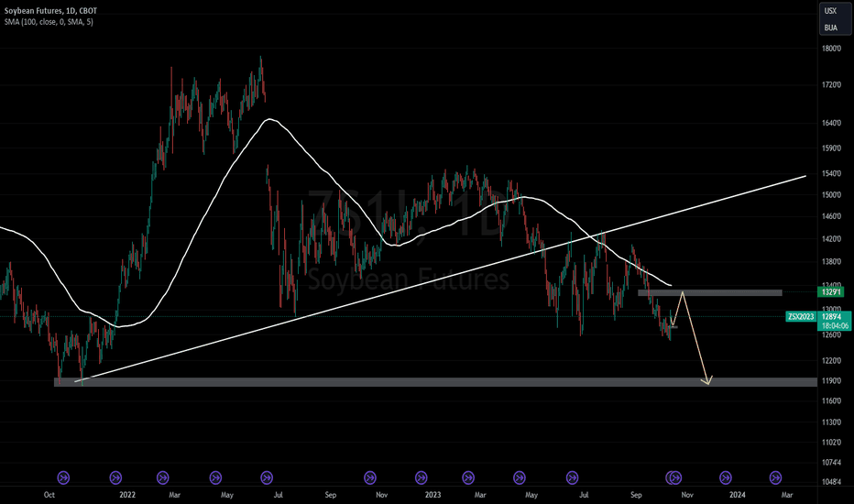Click the 1460'0 price axis label
Image resolution: width=854 pixels, height=504 pixels.
point(831,217)
